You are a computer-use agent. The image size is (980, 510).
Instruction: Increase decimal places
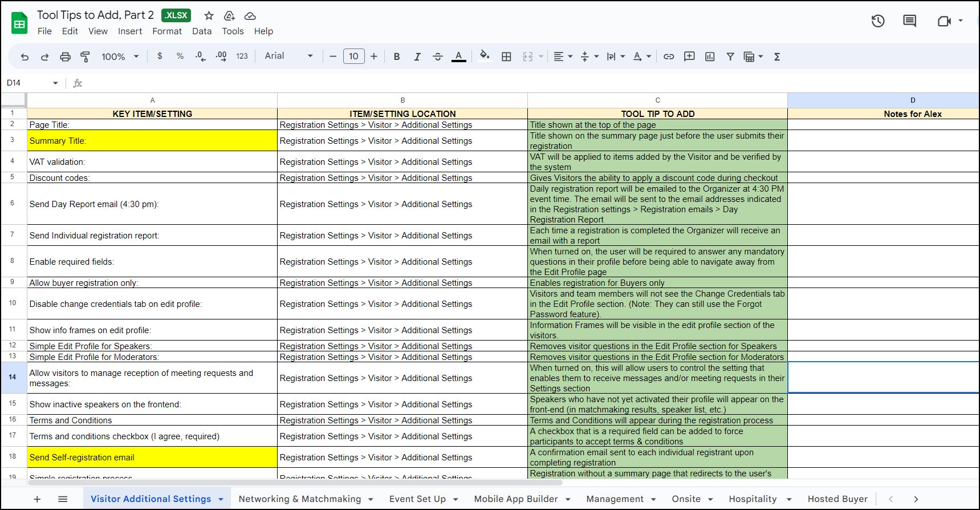(x=221, y=56)
